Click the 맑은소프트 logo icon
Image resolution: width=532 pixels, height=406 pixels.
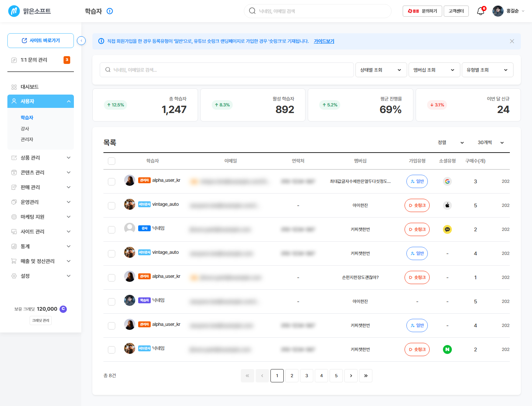(14, 11)
